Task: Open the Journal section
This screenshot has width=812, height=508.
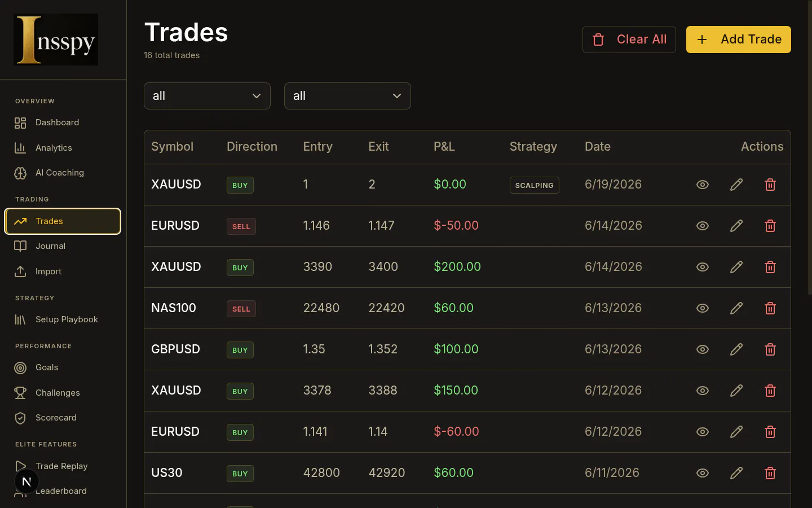Action: pos(63,246)
